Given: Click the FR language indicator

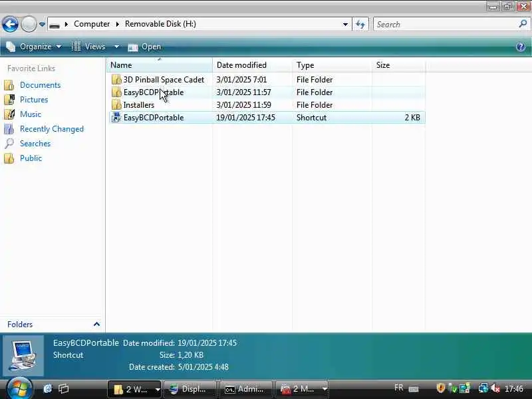Looking at the screenshot, I should pyautogui.click(x=398, y=388).
